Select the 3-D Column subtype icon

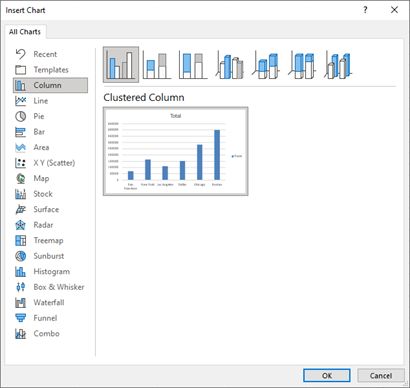tap(338, 64)
